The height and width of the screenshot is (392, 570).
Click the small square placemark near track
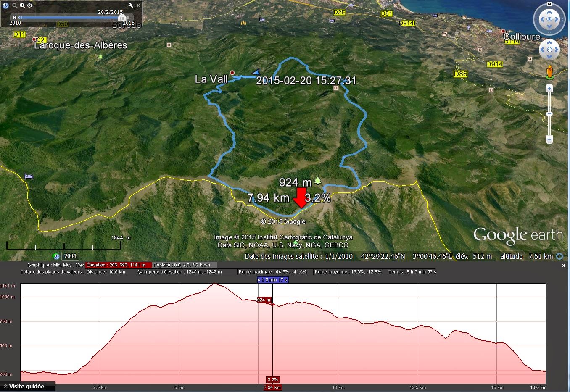click(335, 88)
